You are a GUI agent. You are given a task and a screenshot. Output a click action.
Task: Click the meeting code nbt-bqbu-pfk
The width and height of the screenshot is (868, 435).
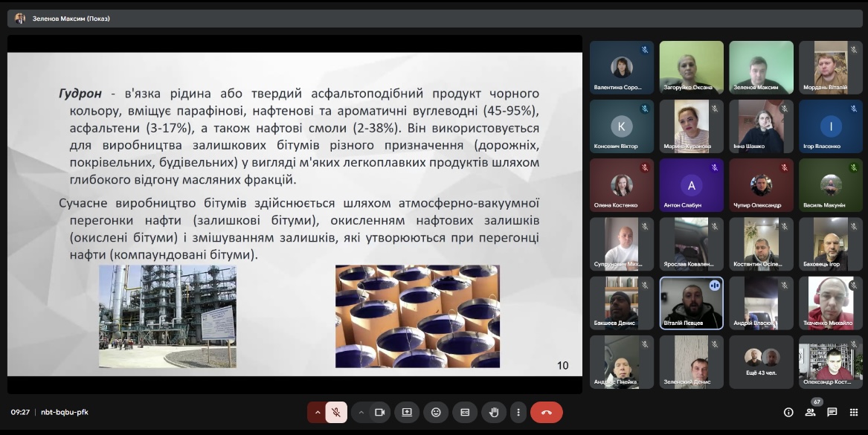(64, 412)
